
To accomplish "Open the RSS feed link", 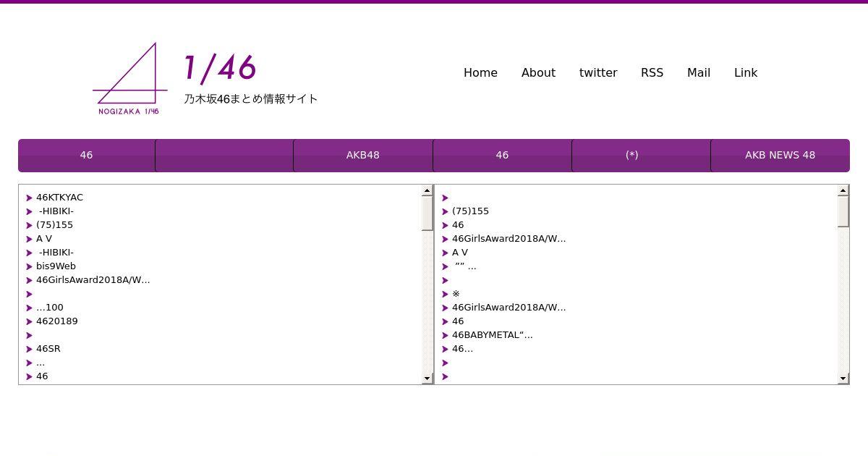I will (652, 72).
